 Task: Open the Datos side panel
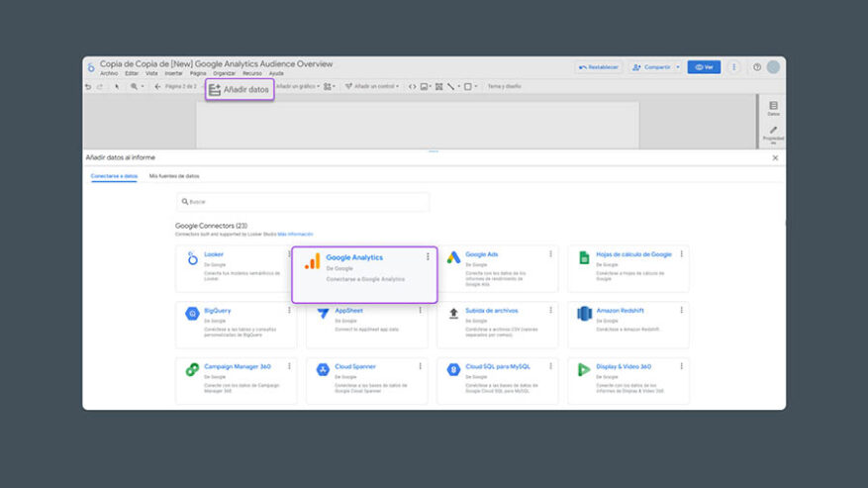coord(773,108)
